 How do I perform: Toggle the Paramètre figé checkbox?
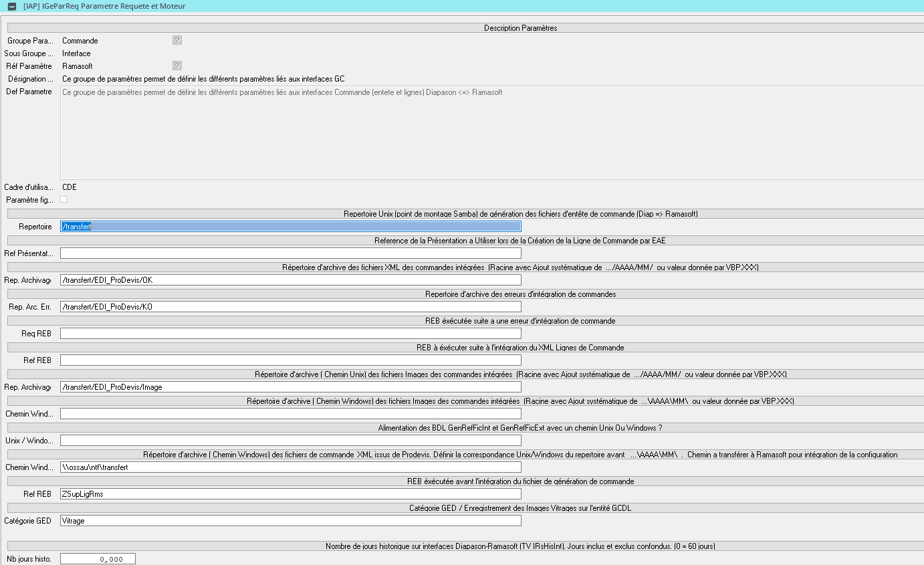pyautogui.click(x=64, y=199)
